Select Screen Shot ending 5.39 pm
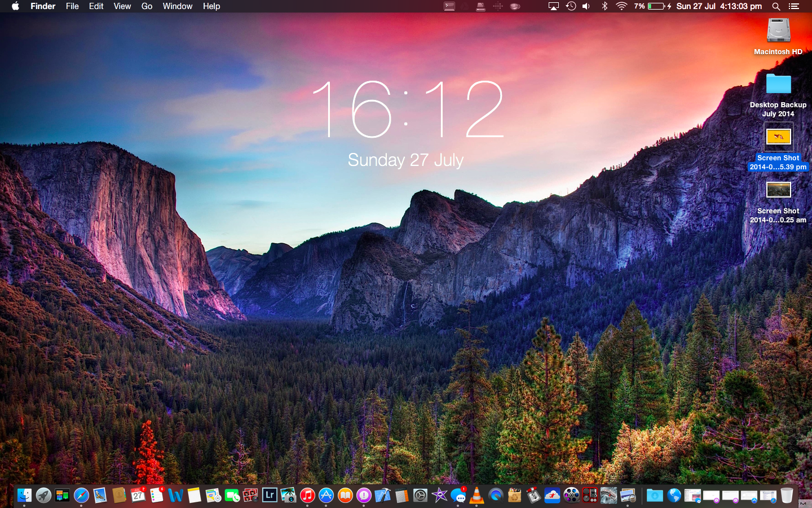812x508 pixels. (778, 148)
